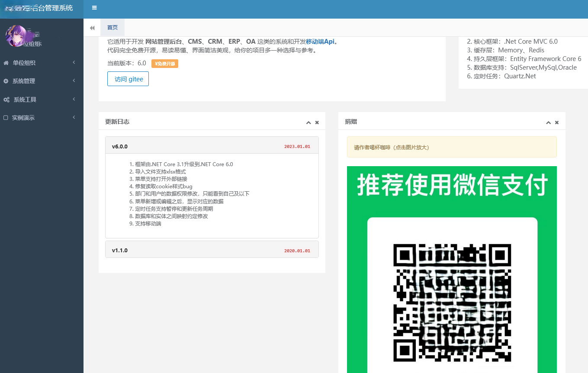This screenshot has height=373, width=588.
Task: Click the 2023.01.01 date label
Action: [297, 147]
